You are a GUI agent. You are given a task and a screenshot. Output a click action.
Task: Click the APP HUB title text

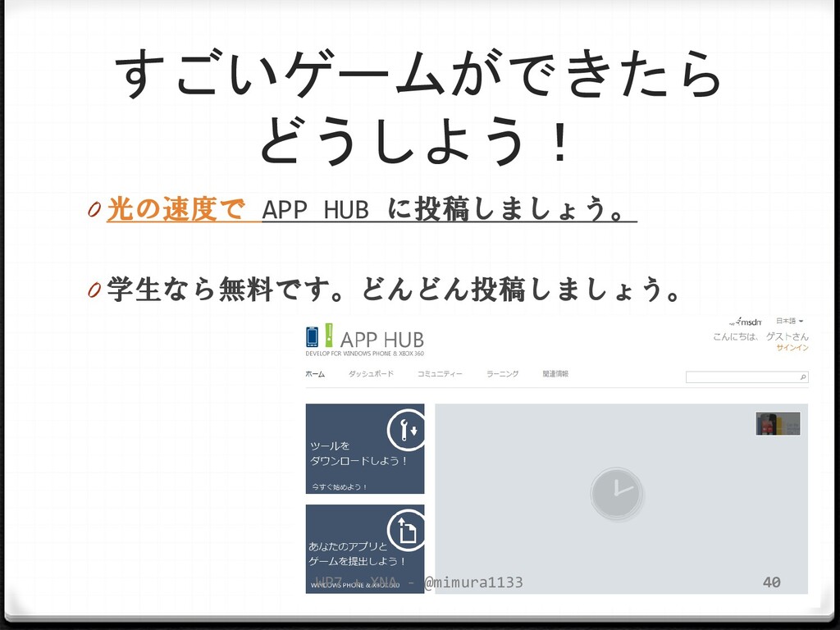[x=382, y=340]
